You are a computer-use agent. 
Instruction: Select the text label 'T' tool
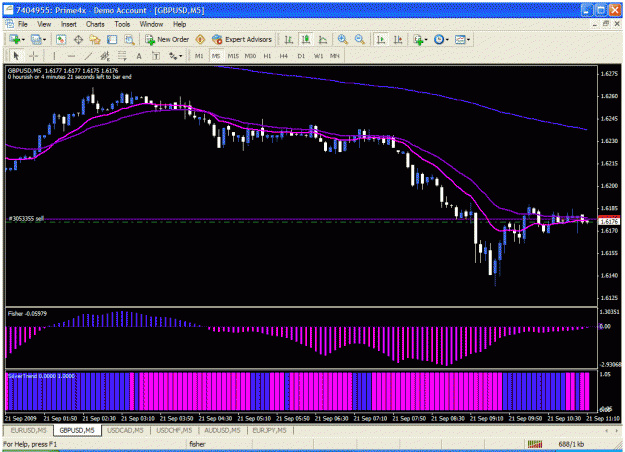click(156, 56)
